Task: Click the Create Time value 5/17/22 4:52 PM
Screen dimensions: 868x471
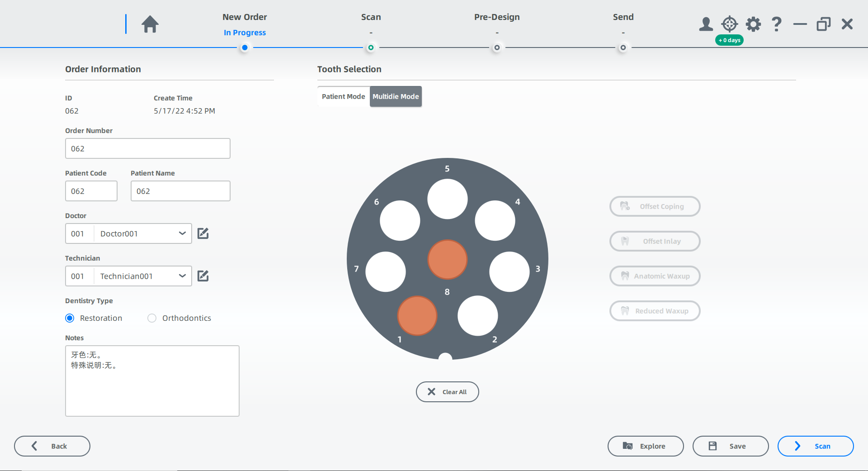Action: click(x=184, y=111)
